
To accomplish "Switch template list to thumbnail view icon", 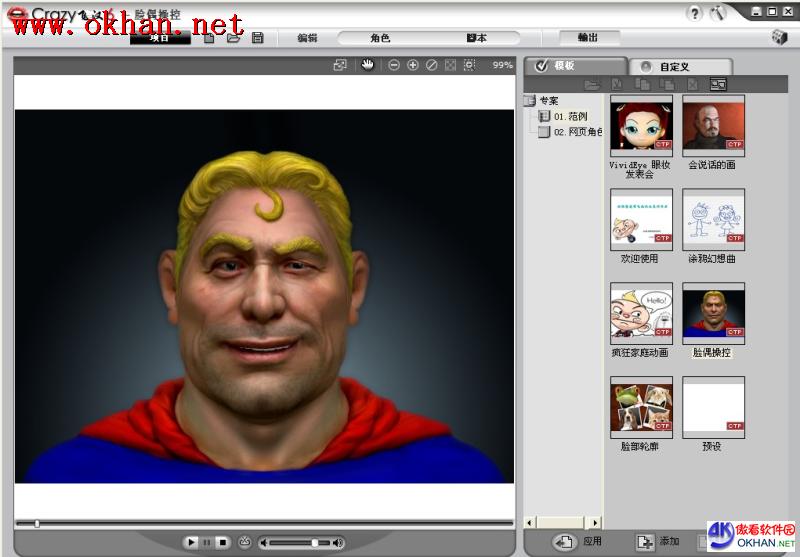I will [x=718, y=85].
